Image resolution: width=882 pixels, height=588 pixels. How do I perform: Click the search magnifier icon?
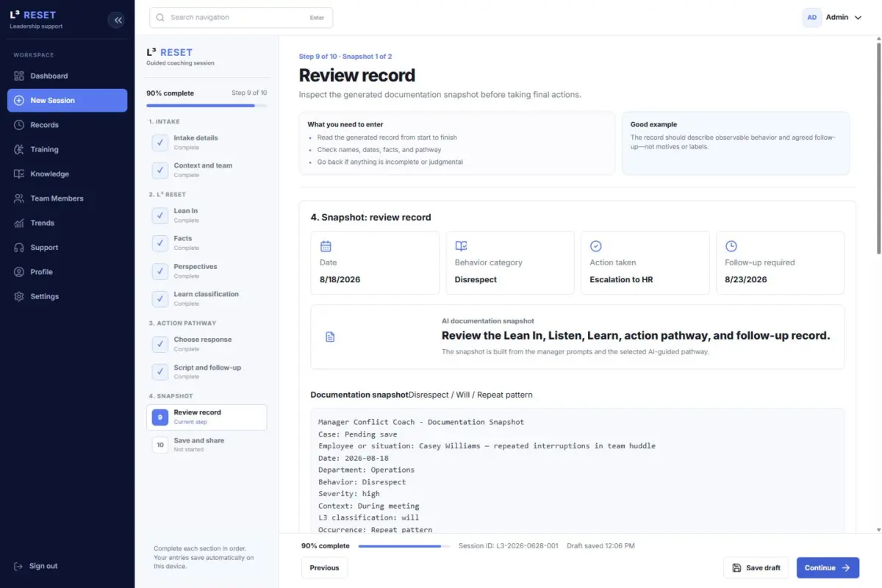[160, 18]
